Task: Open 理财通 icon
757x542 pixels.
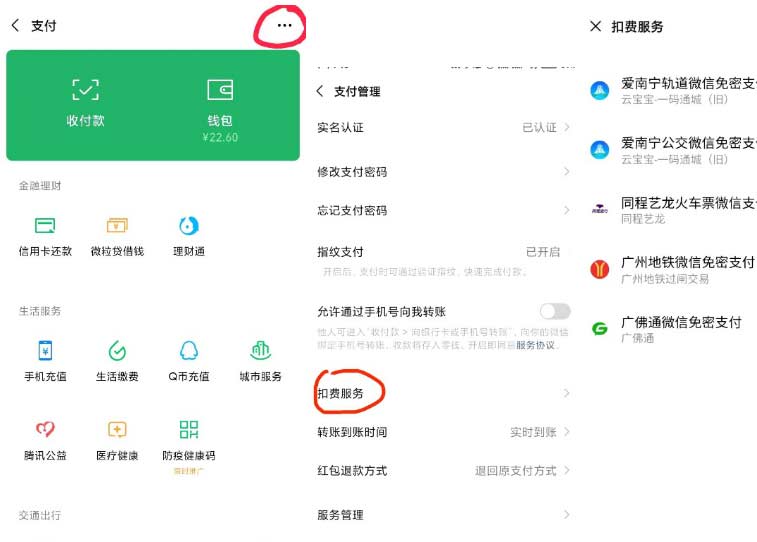Action: click(189, 225)
